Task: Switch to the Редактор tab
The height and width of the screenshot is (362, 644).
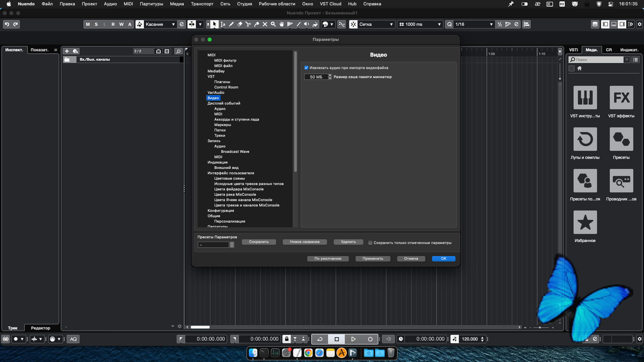Action: (x=41, y=328)
